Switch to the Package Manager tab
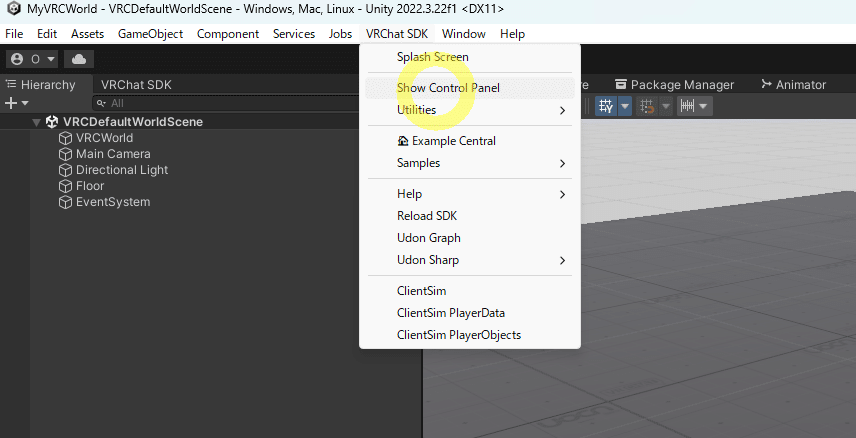Screen dimensions: 856x438 pyautogui.click(x=675, y=85)
